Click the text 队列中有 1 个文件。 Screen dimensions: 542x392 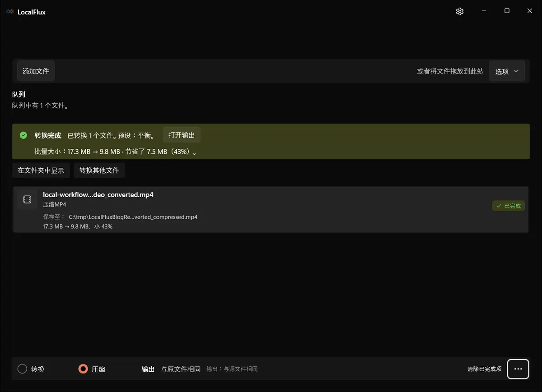(x=40, y=106)
